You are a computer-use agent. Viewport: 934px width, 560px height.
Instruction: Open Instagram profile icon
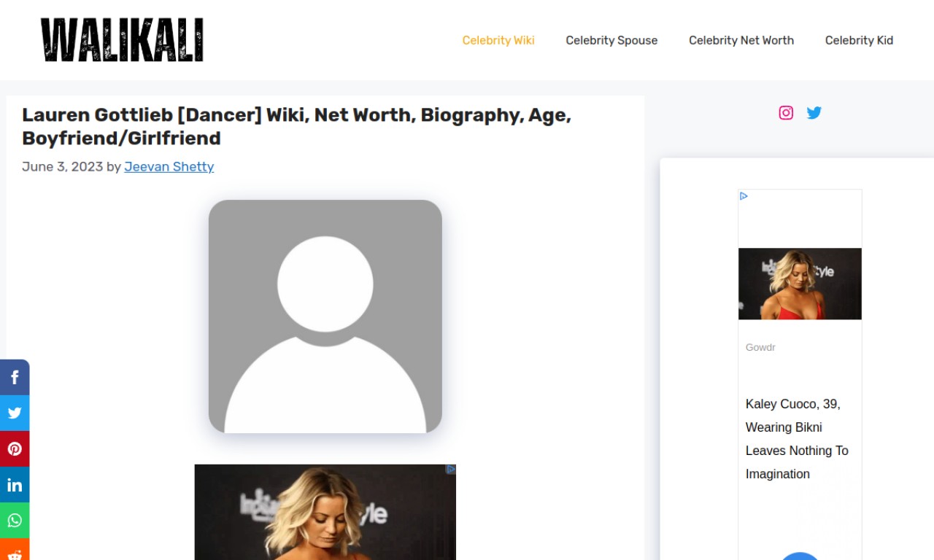point(786,112)
